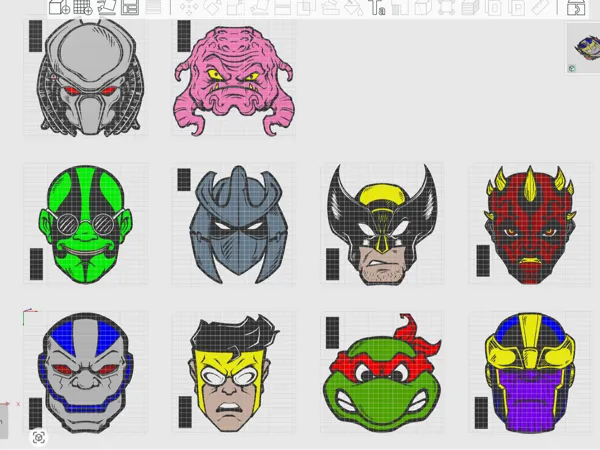Select the Mesh boolean tool icon
600x450 pixels.
306,7
